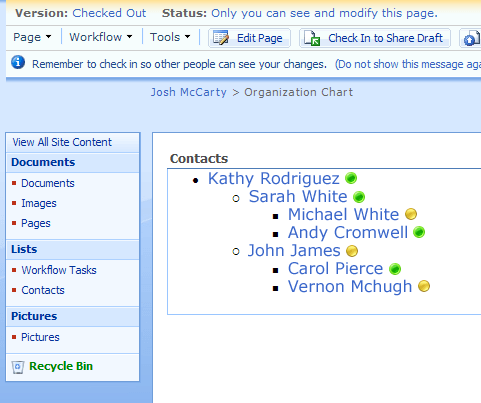Expand the Workflow dropdown menu
This screenshot has width=481, height=403.
click(x=101, y=37)
